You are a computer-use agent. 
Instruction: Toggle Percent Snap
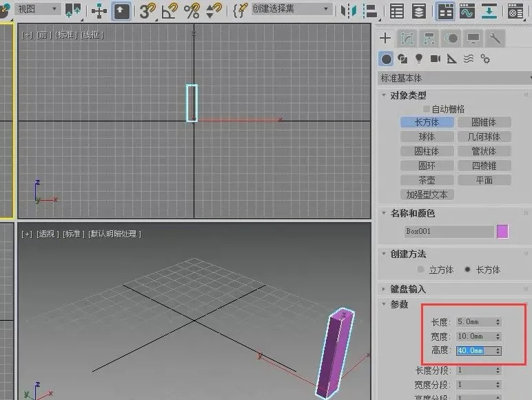point(192,11)
